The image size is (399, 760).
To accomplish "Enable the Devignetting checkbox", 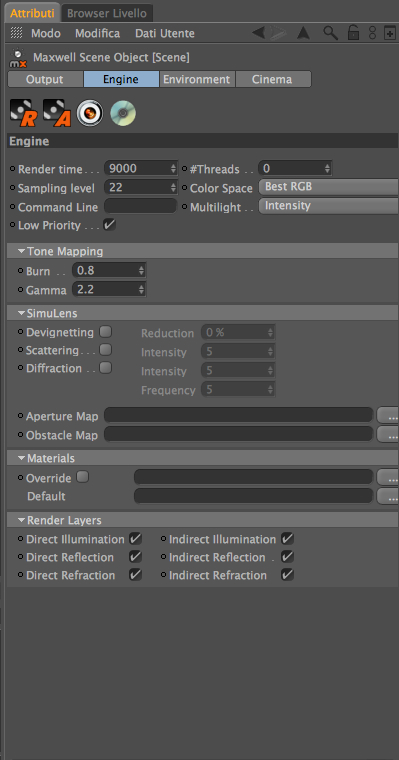I will coord(105,332).
